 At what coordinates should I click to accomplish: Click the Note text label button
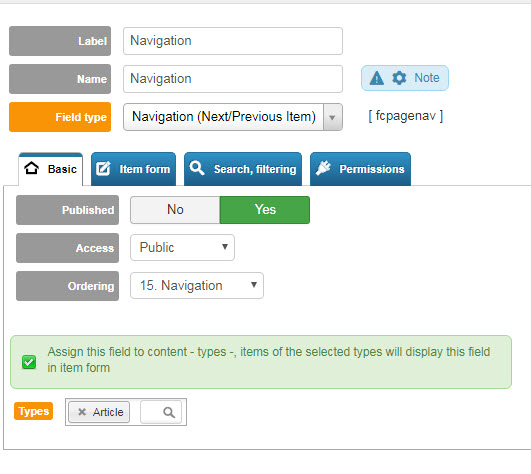427,78
